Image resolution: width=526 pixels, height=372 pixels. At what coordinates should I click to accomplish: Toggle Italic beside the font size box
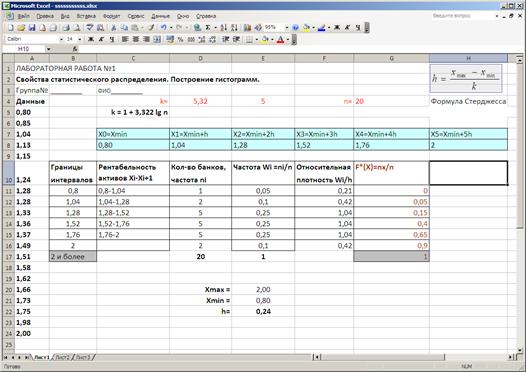[x=101, y=39]
